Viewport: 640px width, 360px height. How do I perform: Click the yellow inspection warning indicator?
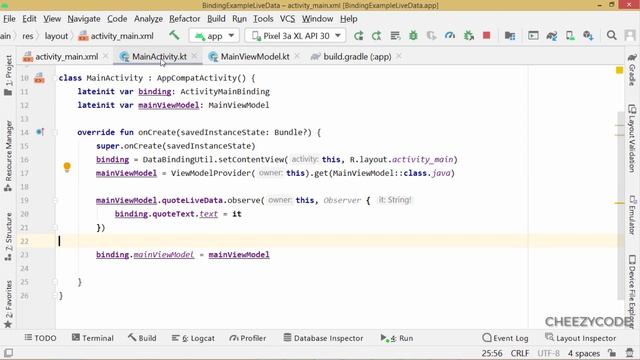pyautogui.click(x=619, y=70)
